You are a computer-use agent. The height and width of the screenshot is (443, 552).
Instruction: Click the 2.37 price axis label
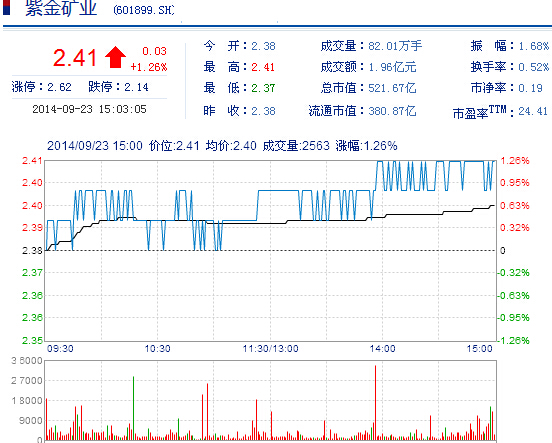(x=32, y=272)
